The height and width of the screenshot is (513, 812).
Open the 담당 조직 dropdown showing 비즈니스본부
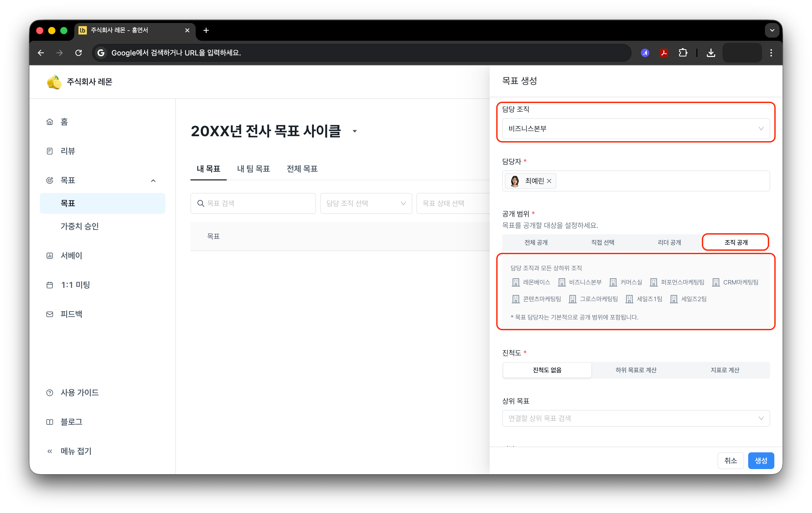pos(636,128)
